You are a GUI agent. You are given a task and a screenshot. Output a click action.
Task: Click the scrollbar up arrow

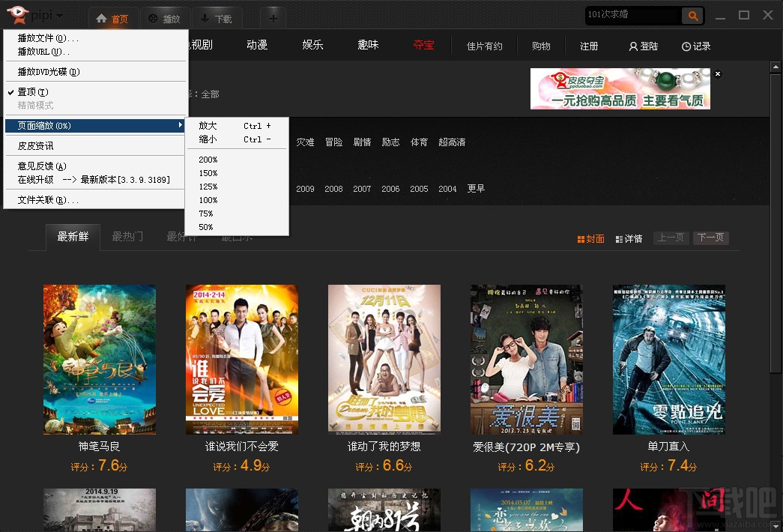pos(776,67)
